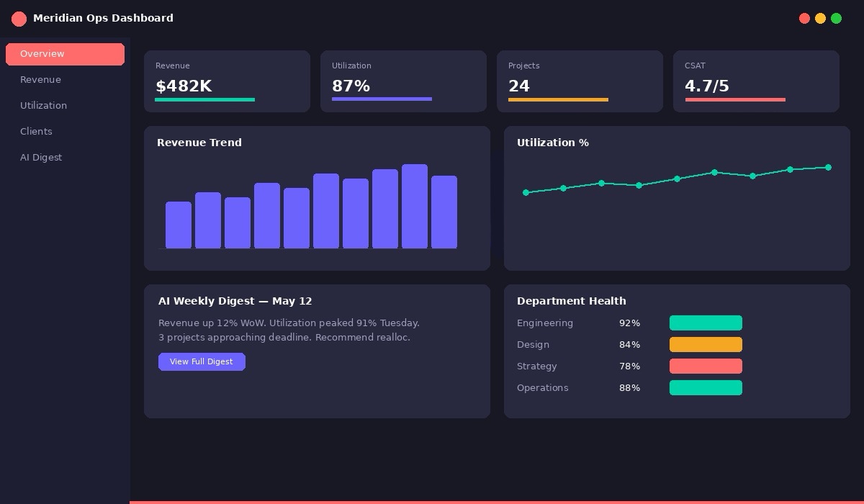Click the 84% Design value

click(629, 345)
